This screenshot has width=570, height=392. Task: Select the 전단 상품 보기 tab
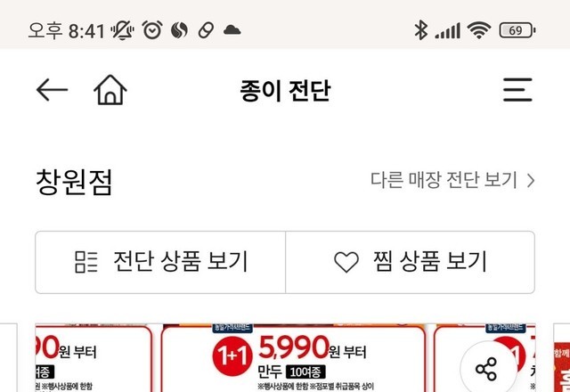160,262
